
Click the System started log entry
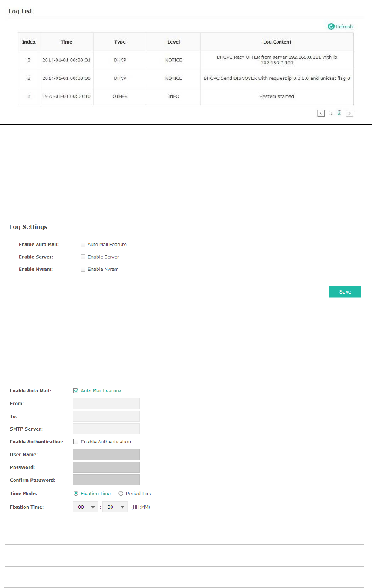pos(277,96)
